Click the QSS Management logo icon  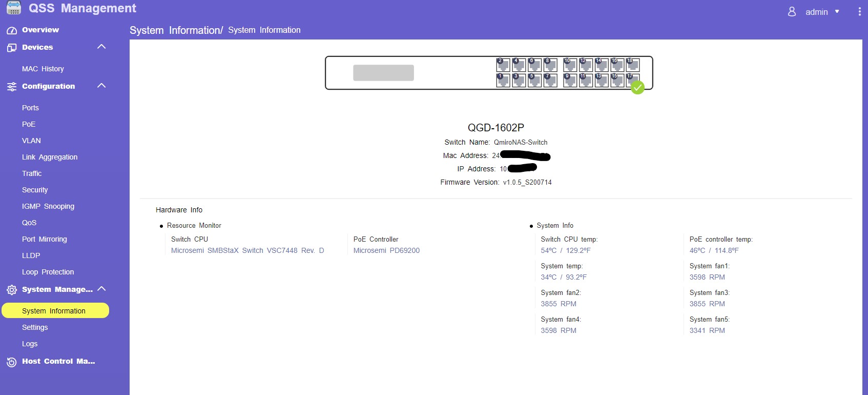pos(14,8)
